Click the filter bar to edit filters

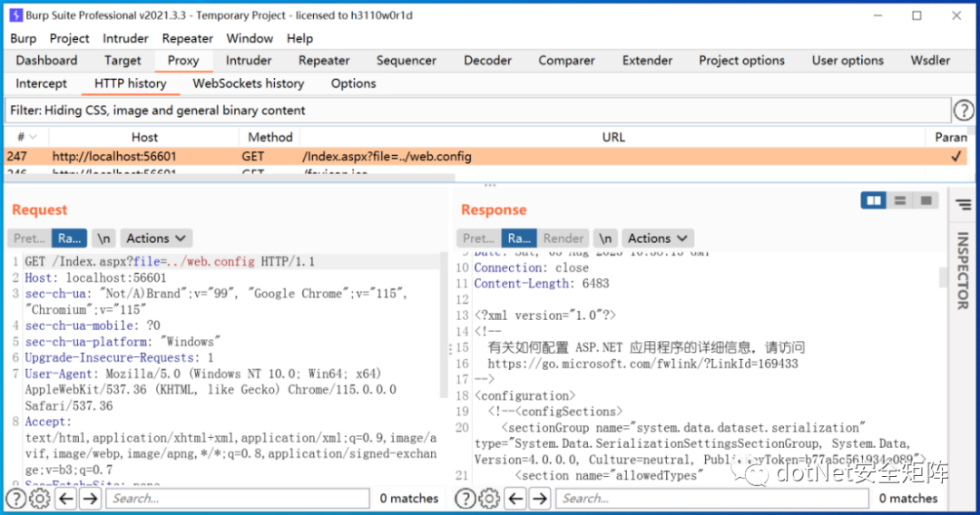point(477,111)
